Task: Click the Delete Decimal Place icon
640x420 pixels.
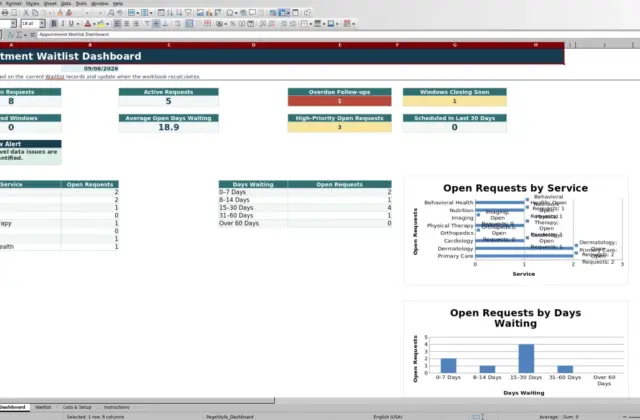Action: pos(271,24)
